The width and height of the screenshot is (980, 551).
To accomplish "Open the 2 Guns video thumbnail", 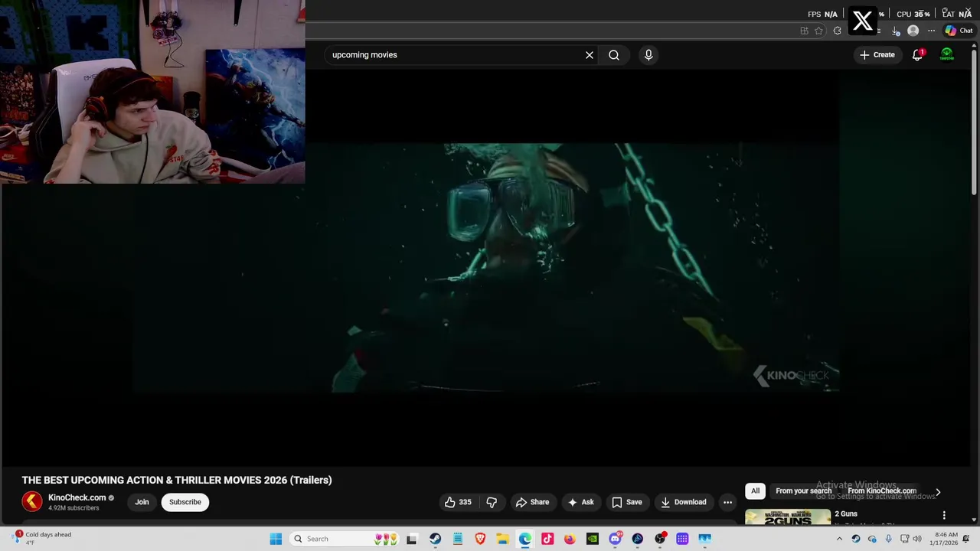I will [788, 517].
